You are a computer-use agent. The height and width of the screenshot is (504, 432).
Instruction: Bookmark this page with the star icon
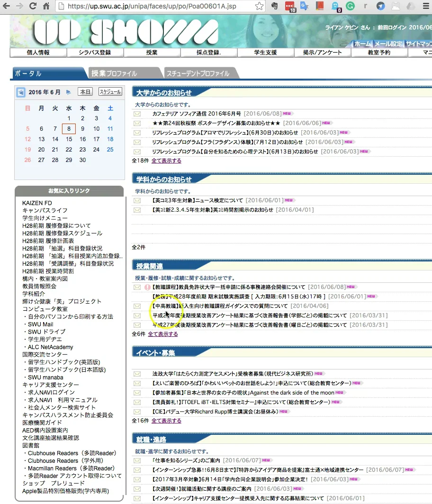point(259,6)
